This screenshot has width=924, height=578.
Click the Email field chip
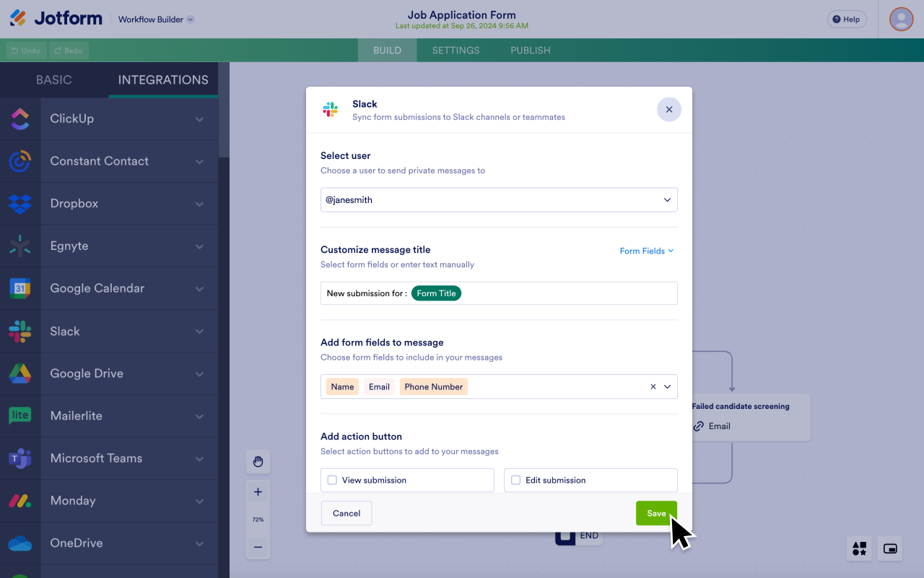click(379, 387)
